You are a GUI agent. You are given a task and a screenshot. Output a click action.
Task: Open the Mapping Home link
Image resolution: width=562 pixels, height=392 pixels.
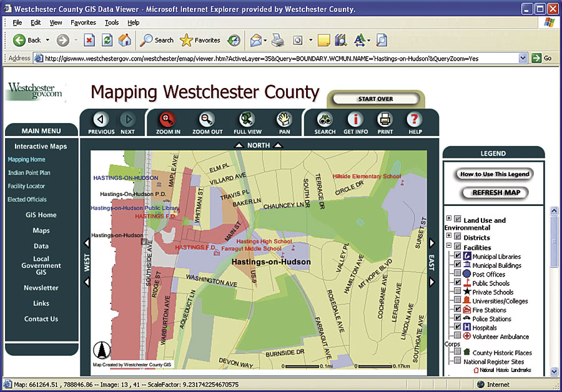(x=26, y=159)
